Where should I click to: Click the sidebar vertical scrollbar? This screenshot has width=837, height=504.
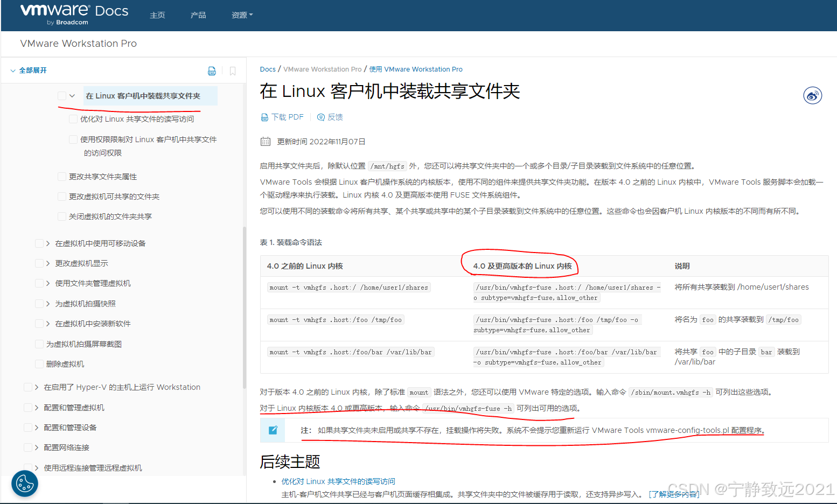click(x=245, y=307)
